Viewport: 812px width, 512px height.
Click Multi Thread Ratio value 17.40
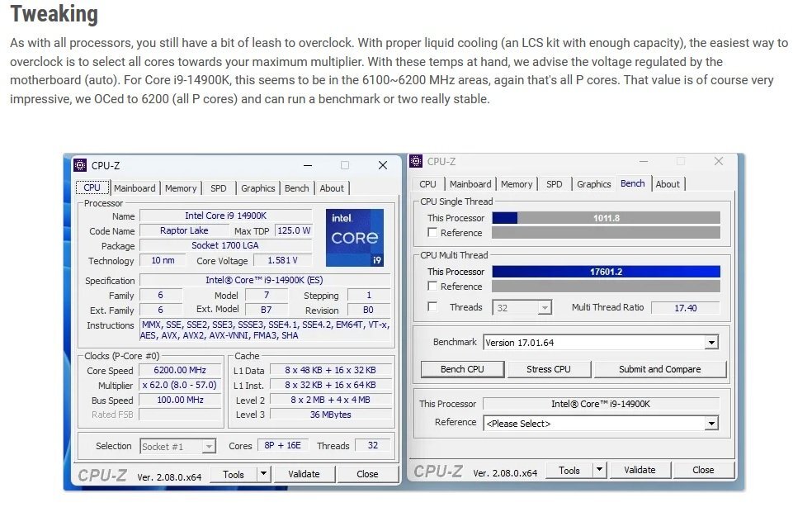(x=685, y=308)
